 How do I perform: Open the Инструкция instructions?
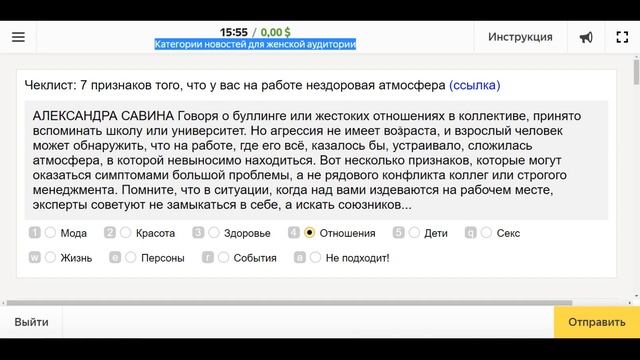tap(520, 37)
